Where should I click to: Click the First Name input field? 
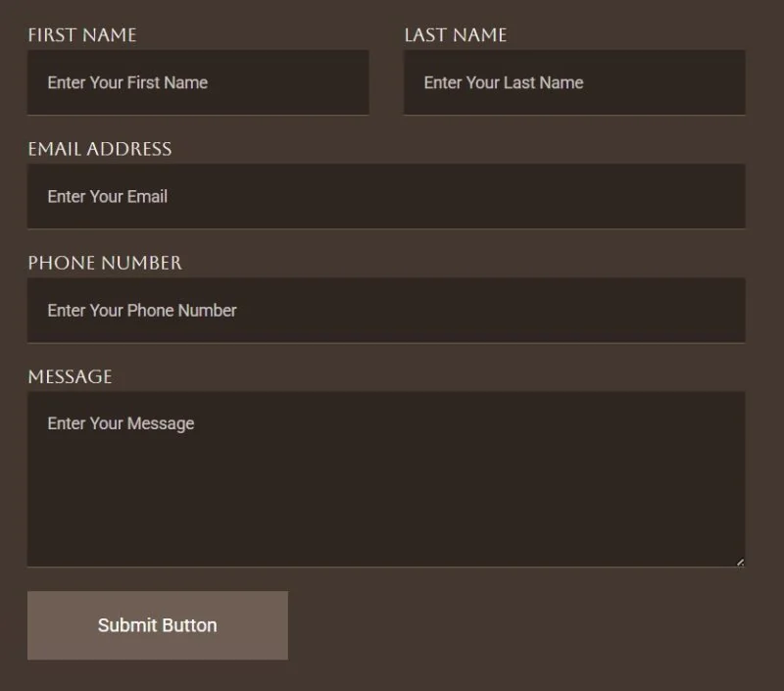tap(198, 82)
